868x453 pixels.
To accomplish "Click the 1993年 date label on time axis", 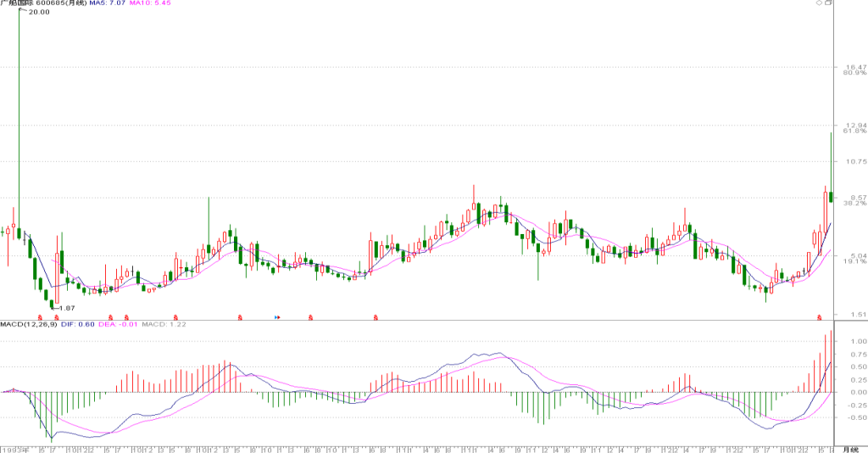I will 14,450.
